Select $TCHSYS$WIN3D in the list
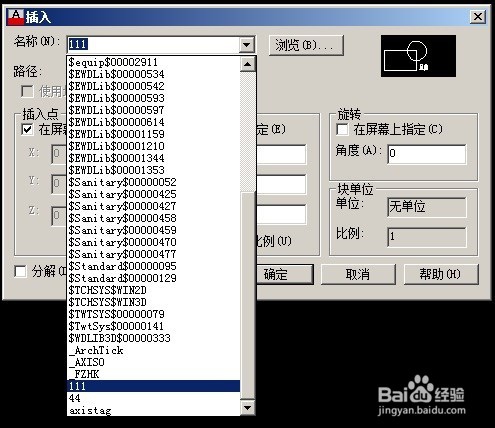Viewport: 495px width, 428px height. coord(153,302)
